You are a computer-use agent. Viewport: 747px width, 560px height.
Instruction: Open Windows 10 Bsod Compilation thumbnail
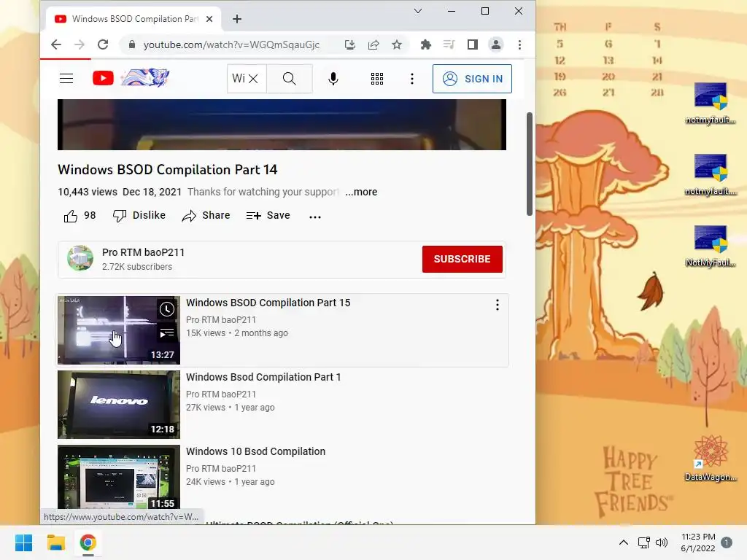pyautogui.click(x=119, y=477)
